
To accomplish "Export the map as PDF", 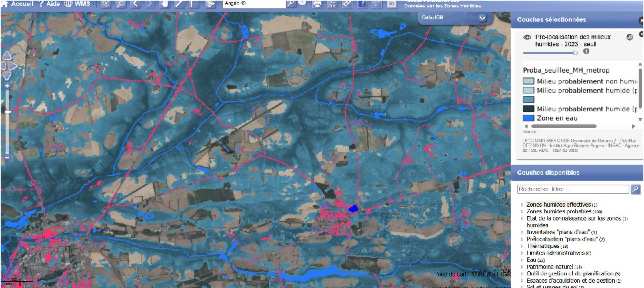I will [332, 4].
